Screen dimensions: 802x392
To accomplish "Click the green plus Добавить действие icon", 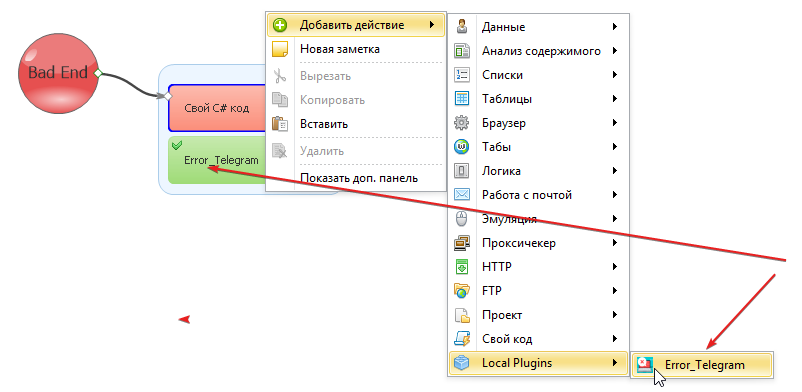I will click(x=280, y=25).
